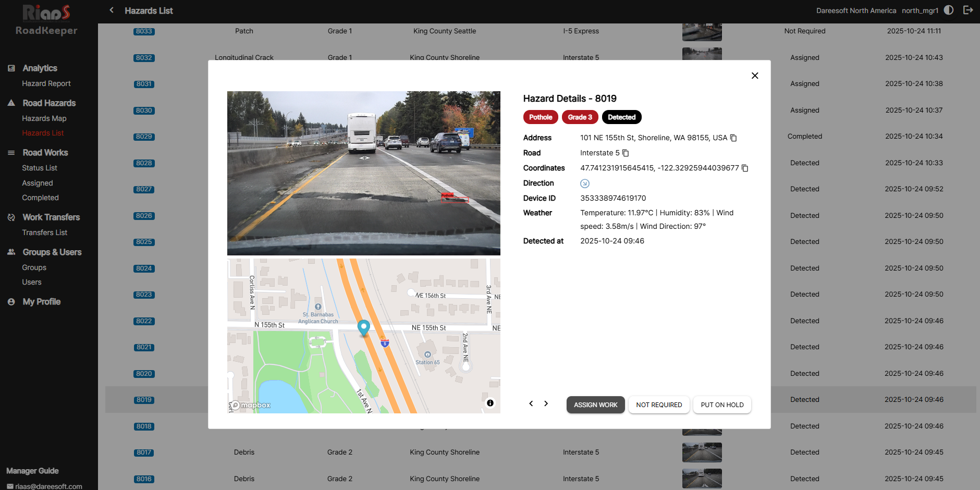This screenshot has height=490, width=980.
Task: Go back using the chevron beside Hazards List
Action: [111, 10]
